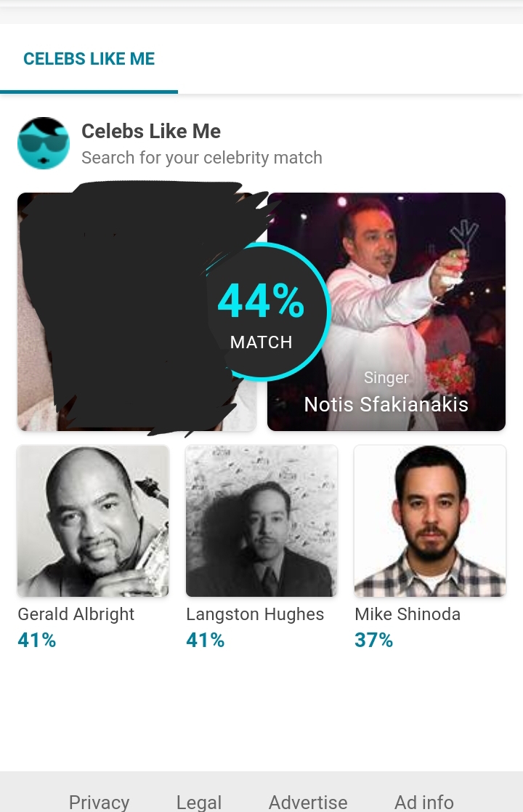Click the Gerald Albright name
Screen dimensions: 523x812
click(x=76, y=614)
